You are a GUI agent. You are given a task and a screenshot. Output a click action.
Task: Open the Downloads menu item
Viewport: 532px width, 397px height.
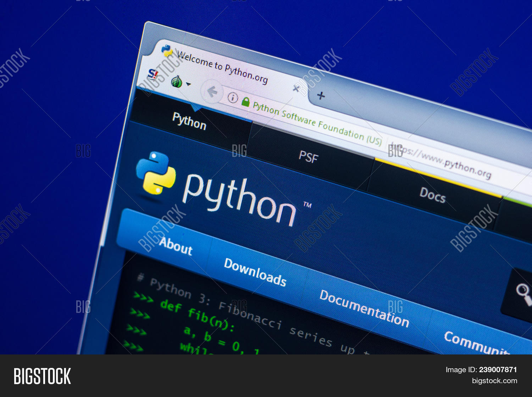pos(255,272)
